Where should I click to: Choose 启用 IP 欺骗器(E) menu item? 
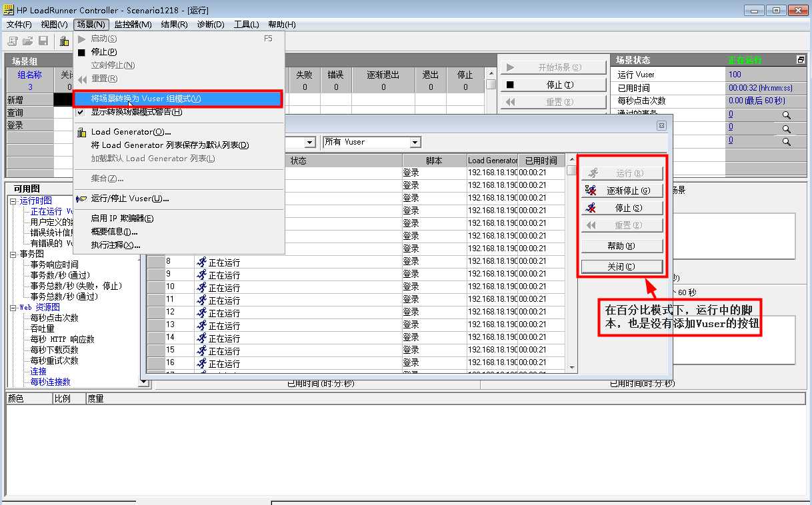click(x=179, y=219)
